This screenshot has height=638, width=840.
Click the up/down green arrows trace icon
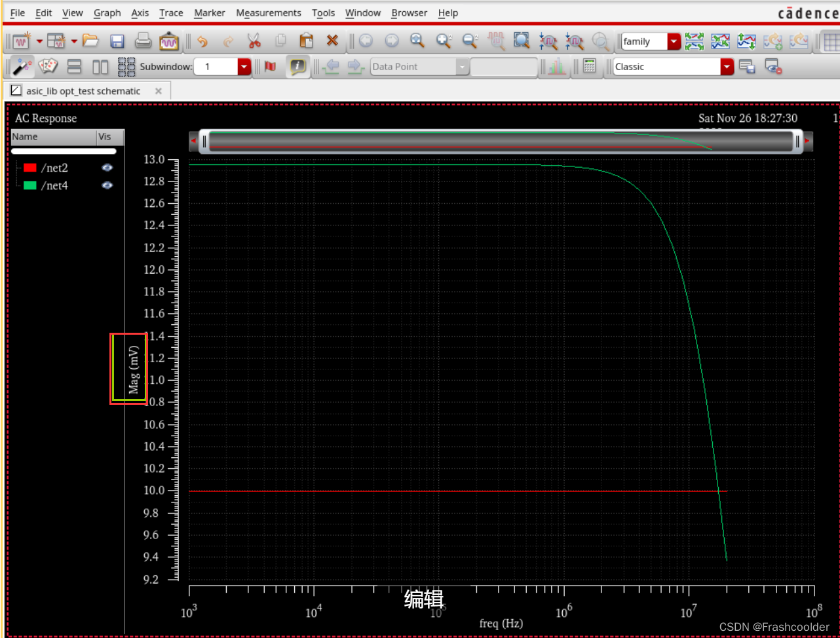[746, 41]
